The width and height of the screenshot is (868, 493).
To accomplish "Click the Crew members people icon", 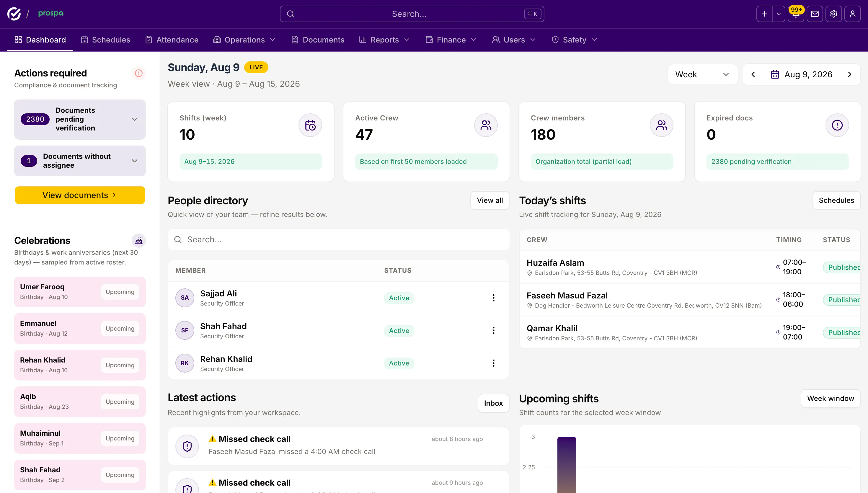I will pyautogui.click(x=662, y=125).
